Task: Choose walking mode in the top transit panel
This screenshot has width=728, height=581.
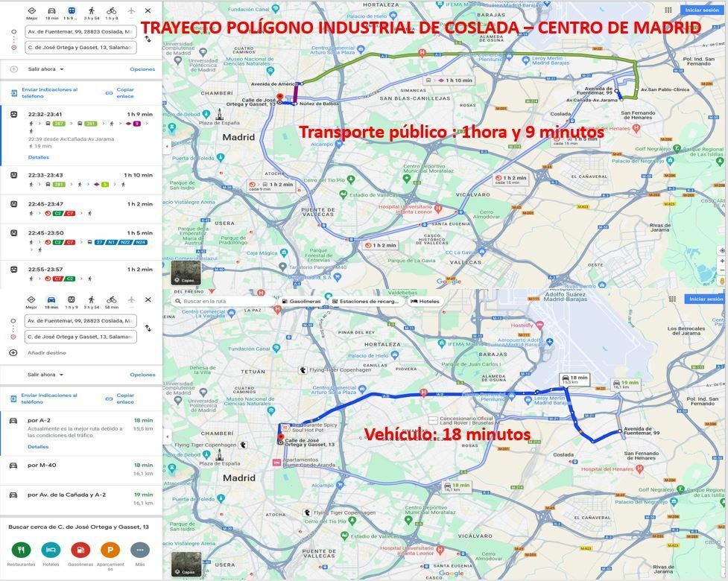Action: (92, 13)
